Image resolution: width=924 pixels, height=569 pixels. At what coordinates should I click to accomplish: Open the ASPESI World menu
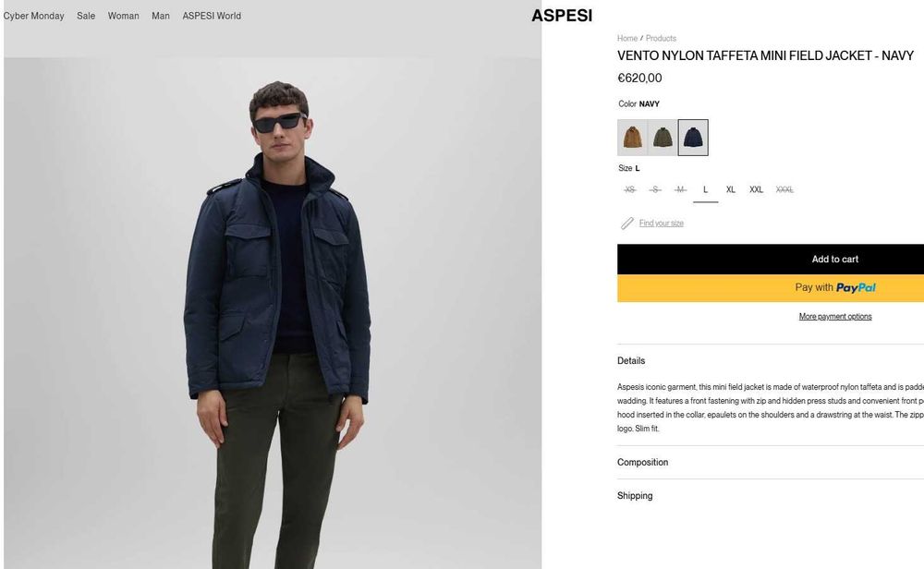(212, 16)
